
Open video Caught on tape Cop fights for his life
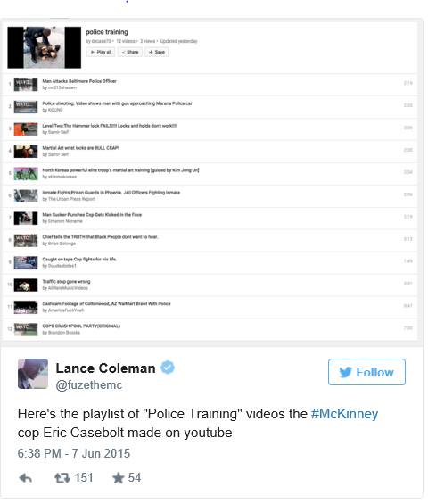tap(79, 259)
